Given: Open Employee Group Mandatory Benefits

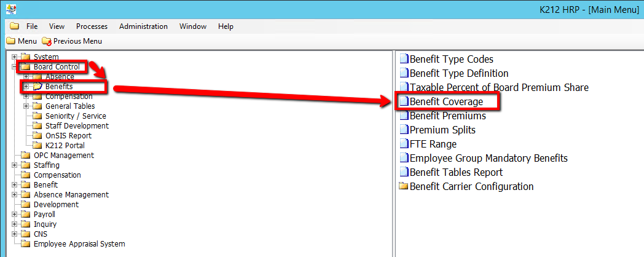Looking at the screenshot, I should coord(489,158).
